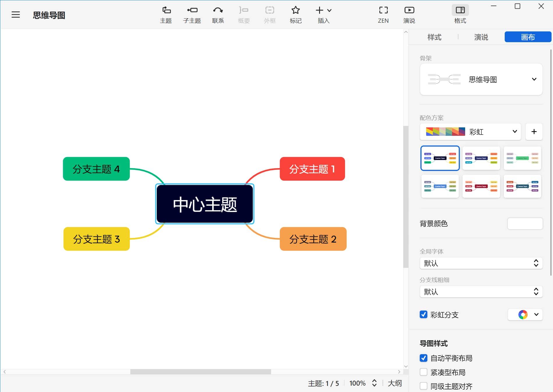The height and width of the screenshot is (392, 553).
Task: Open the 标记 (Marker) panel icon
Action: click(296, 14)
